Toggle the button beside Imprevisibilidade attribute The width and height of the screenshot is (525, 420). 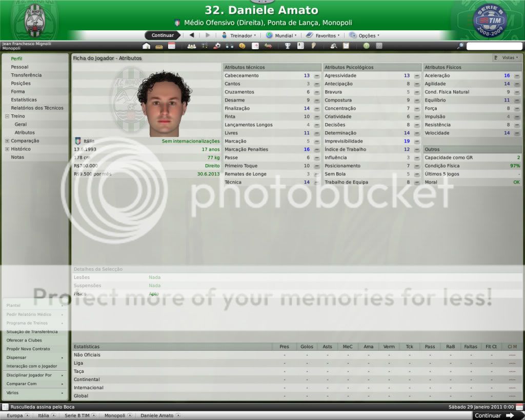[x=417, y=142]
